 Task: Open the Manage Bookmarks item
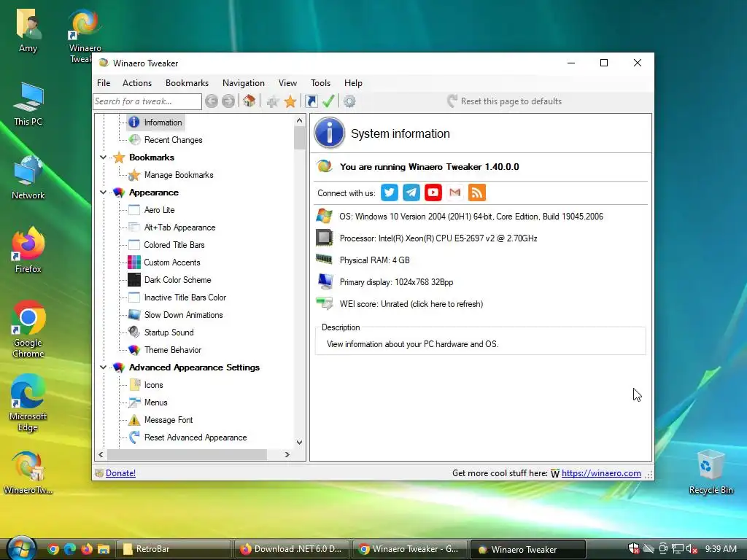pos(179,175)
